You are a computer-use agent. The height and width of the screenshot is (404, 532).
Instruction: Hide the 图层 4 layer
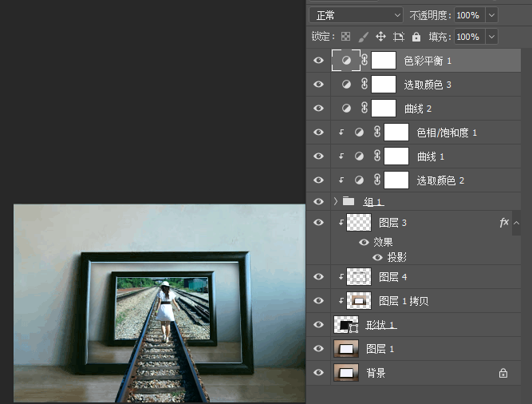pyautogui.click(x=318, y=277)
